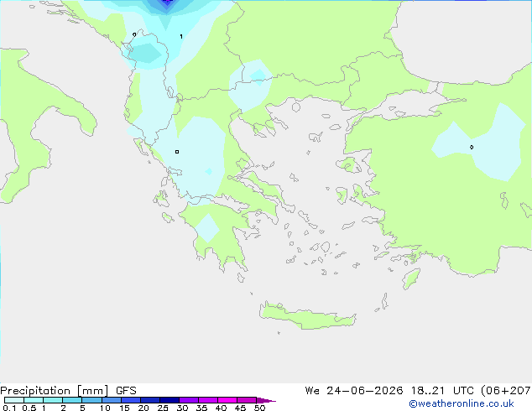Click the square value marker over central Greece

177,152
